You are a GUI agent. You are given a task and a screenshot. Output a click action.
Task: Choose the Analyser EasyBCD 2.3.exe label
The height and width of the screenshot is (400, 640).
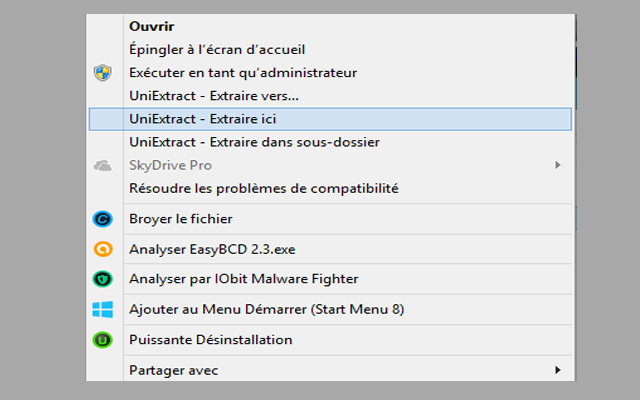(210, 250)
